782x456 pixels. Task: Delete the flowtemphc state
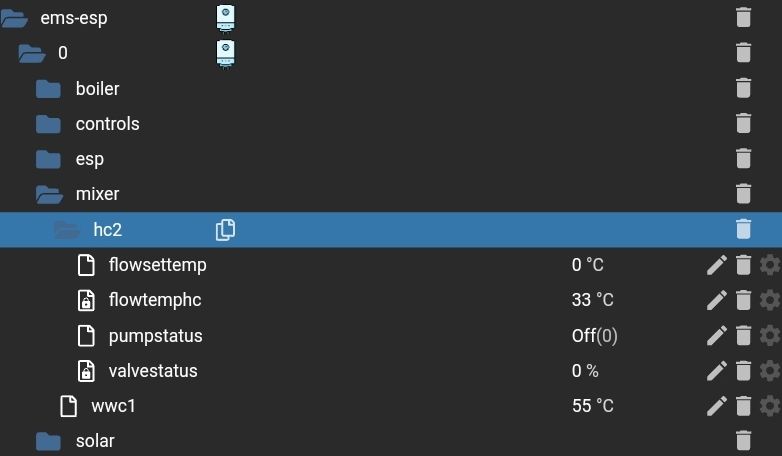743,300
